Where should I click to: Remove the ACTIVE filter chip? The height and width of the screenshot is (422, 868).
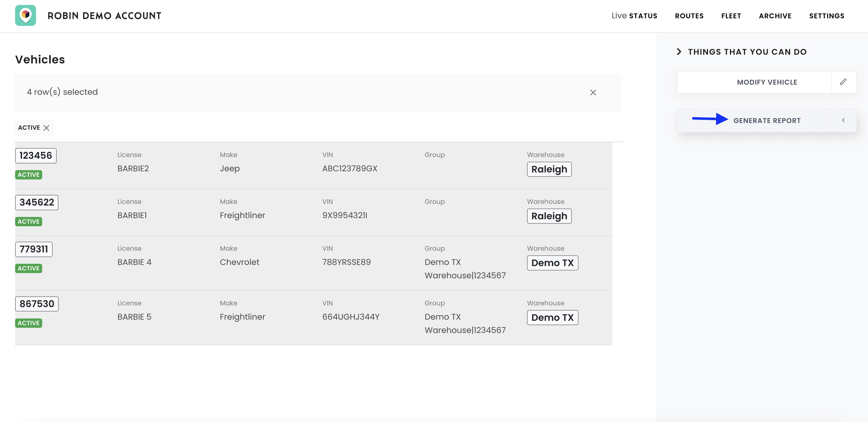tap(47, 128)
